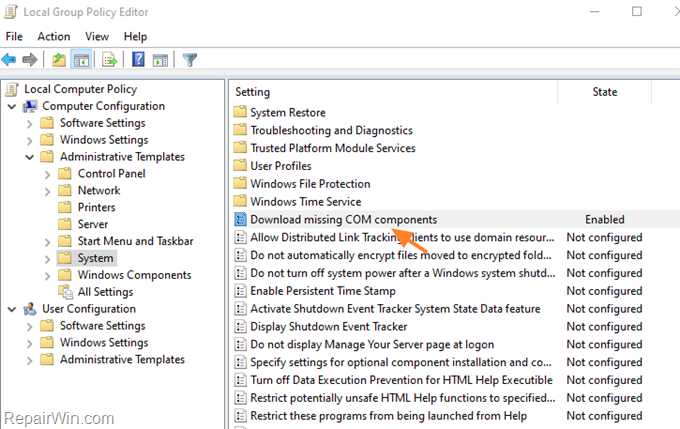Select Windows Settings under User Configuration
Screen dimensions: 680x429
(x=104, y=343)
